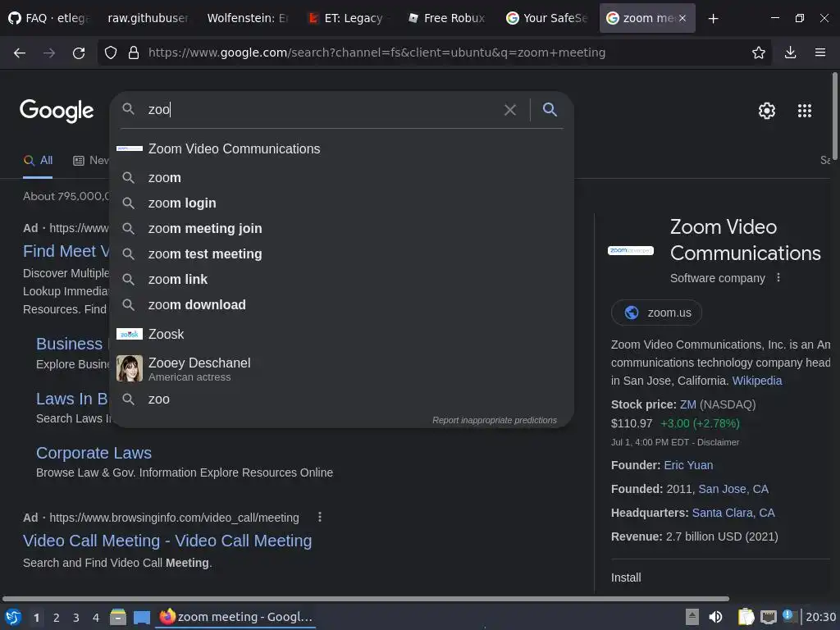
Task: View site security padlock info
Action: click(x=134, y=52)
